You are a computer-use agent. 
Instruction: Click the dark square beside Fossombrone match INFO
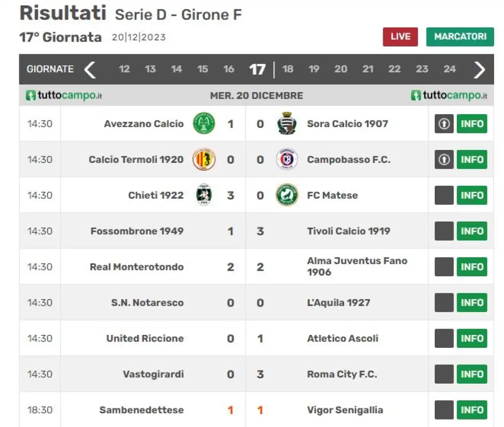pyautogui.click(x=444, y=231)
